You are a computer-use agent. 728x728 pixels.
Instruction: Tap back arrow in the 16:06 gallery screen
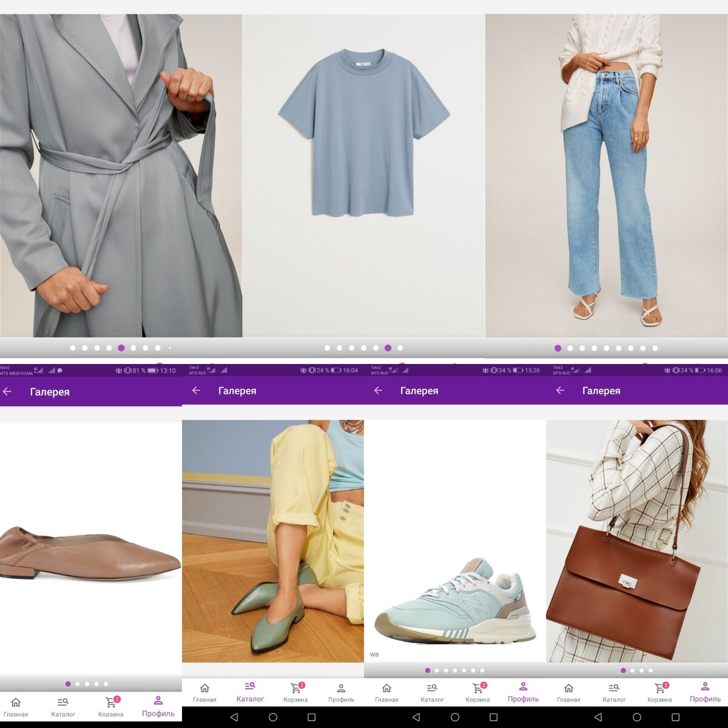(x=560, y=390)
